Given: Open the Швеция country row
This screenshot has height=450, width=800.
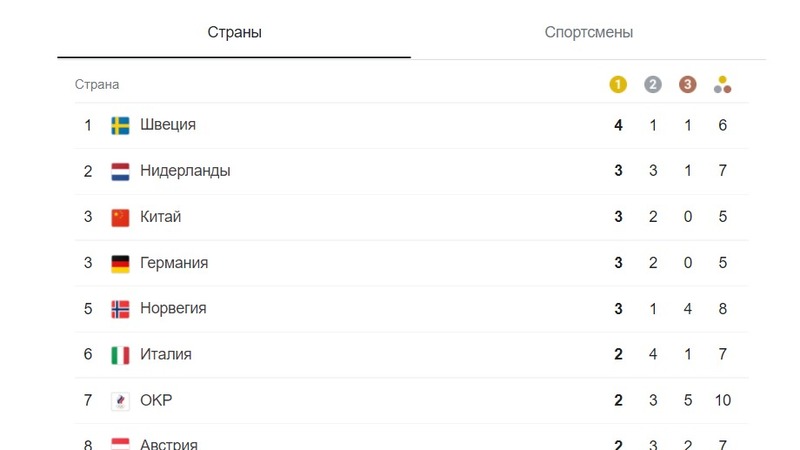Looking at the screenshot, I should (412, 126).
